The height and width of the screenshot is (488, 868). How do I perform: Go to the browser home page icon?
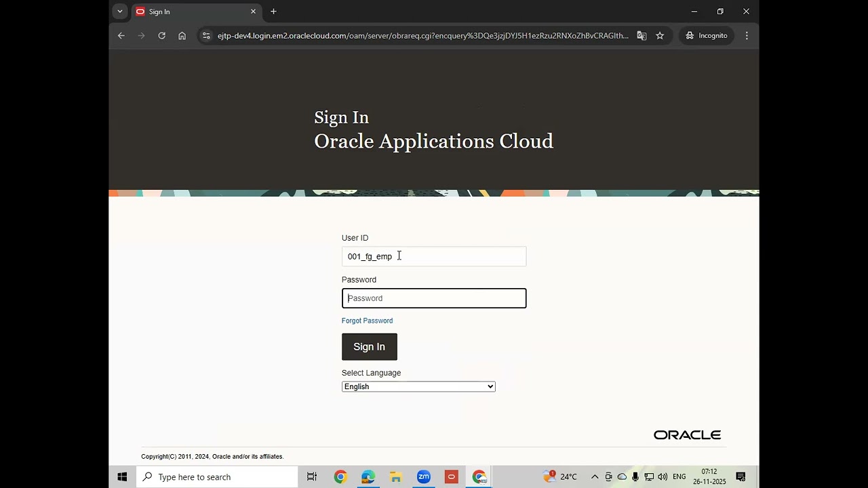pos(182,35)
